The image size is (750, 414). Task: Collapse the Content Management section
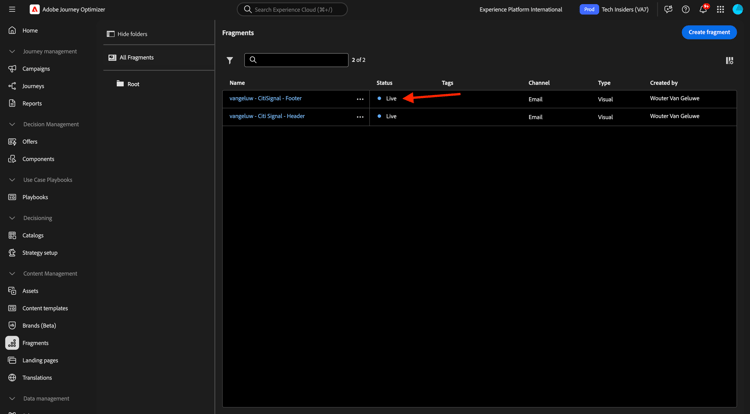coord(12,273)
